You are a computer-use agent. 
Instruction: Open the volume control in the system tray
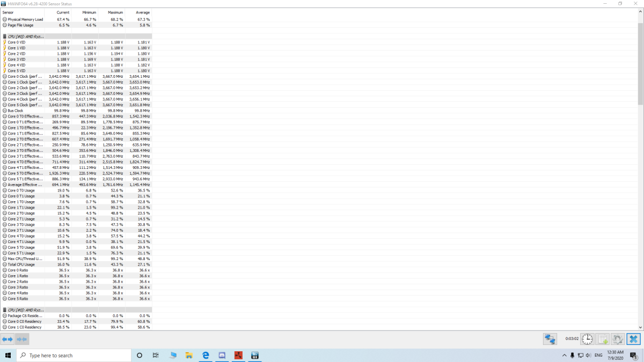[x=589, y=355]
